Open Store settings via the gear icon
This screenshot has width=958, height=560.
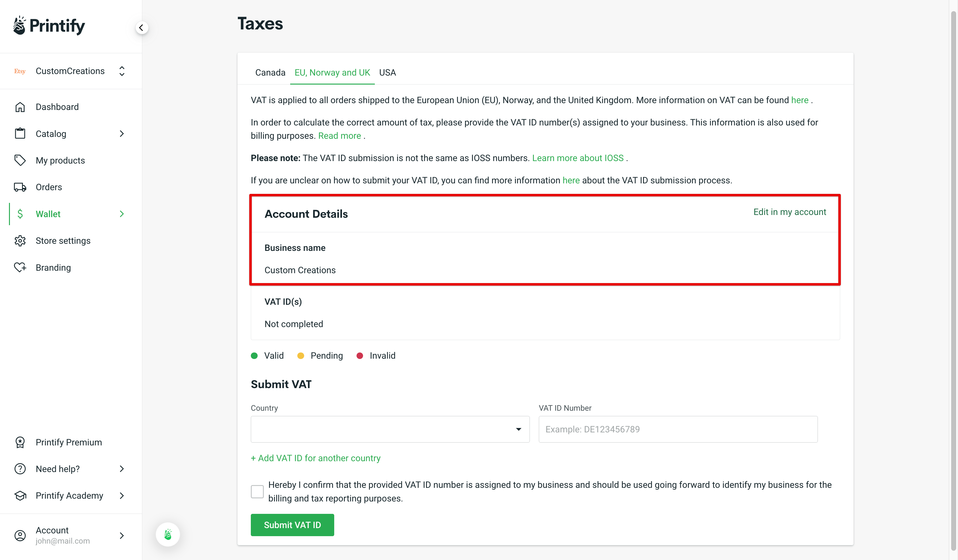click(20, 240)
